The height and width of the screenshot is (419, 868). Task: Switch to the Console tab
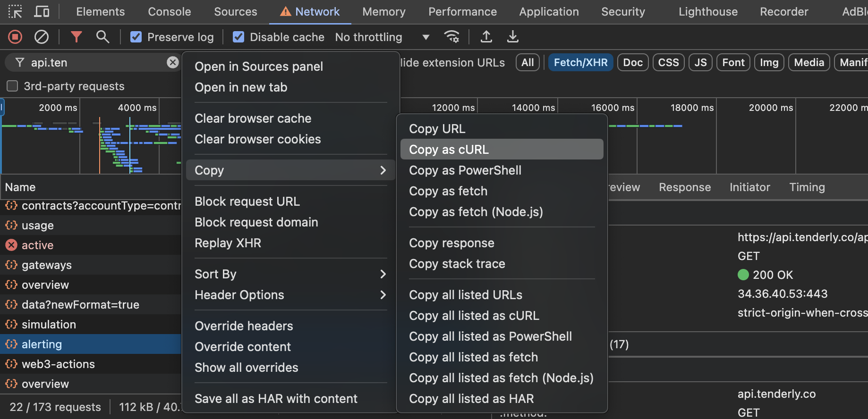pos(169,12)
